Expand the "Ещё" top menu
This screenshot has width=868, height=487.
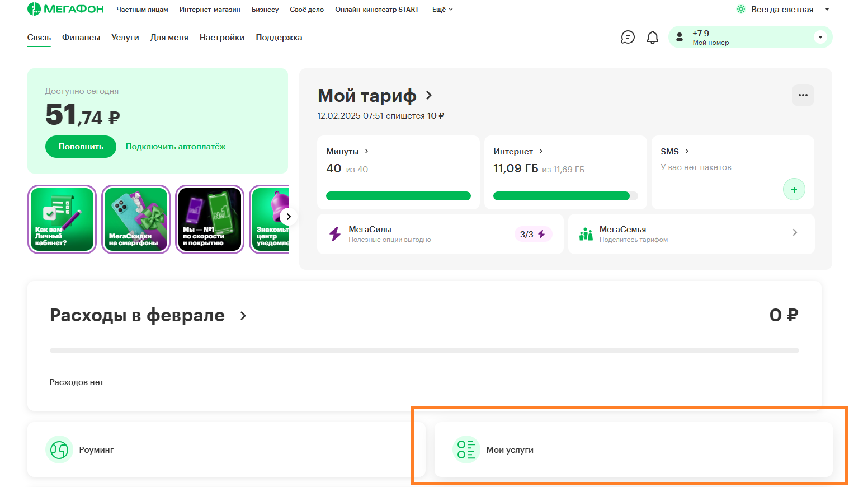[442, 10]
